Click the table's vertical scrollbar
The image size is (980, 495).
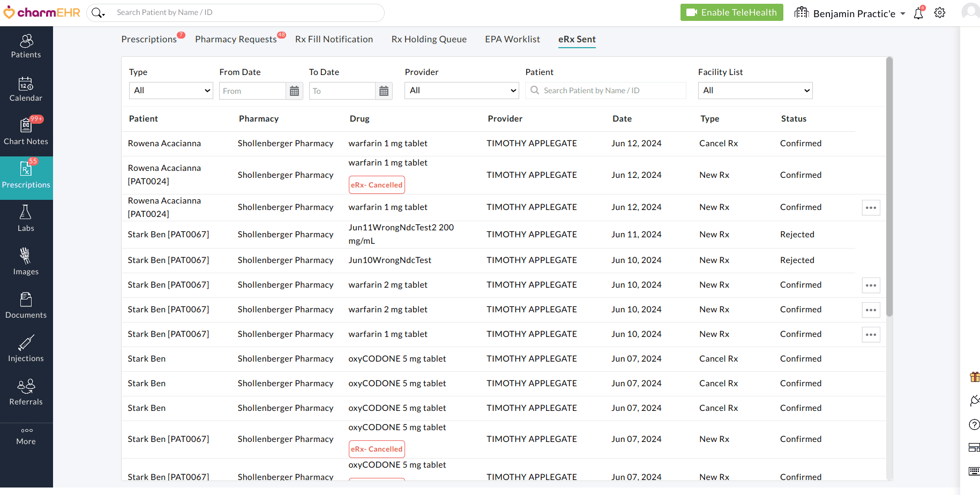click(x=889, y=187)
